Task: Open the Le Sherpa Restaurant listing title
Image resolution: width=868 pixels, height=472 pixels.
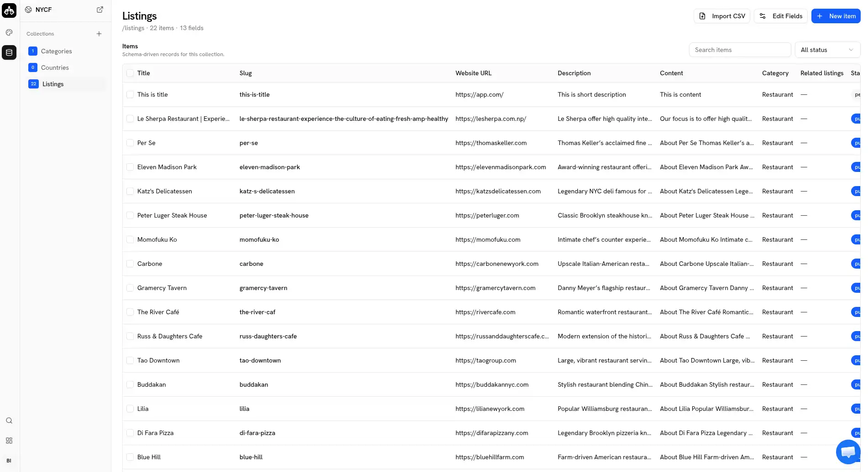Action: pos(183,119)
